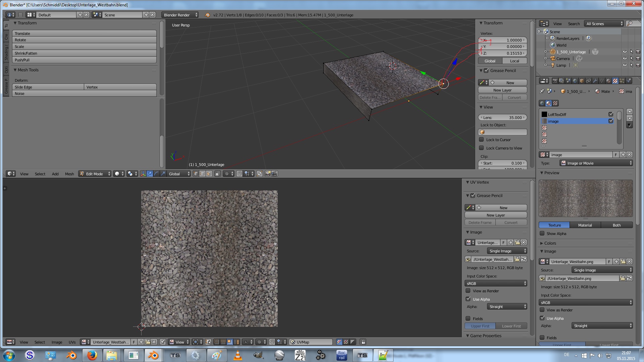
Task: Open the Modifiers wrench properties tab
Action: [x=595, y=81]
